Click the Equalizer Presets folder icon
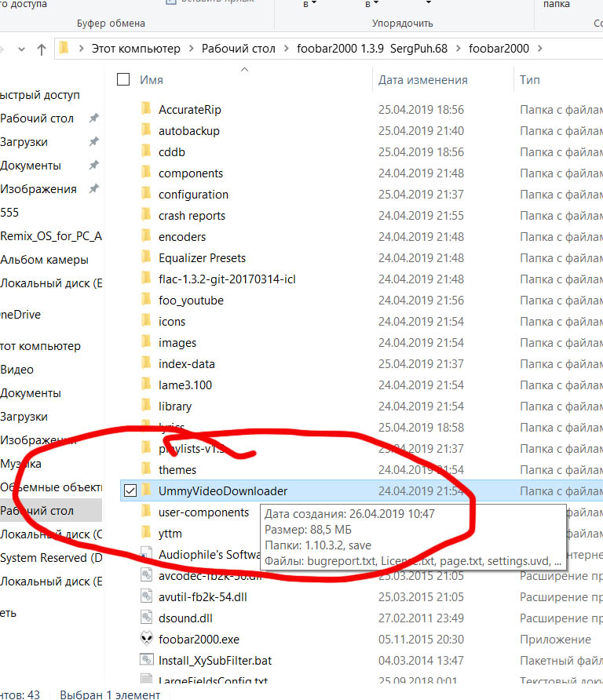 point(146,257)
